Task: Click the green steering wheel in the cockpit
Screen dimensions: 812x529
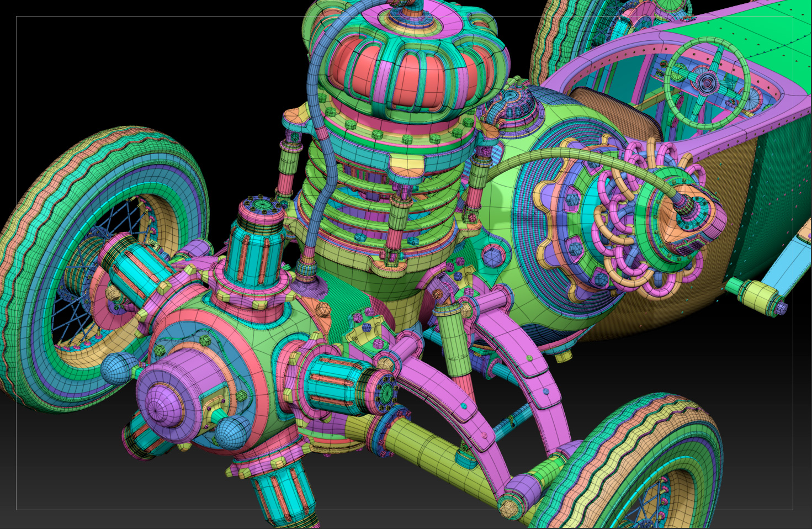Action: click(707, 83)
